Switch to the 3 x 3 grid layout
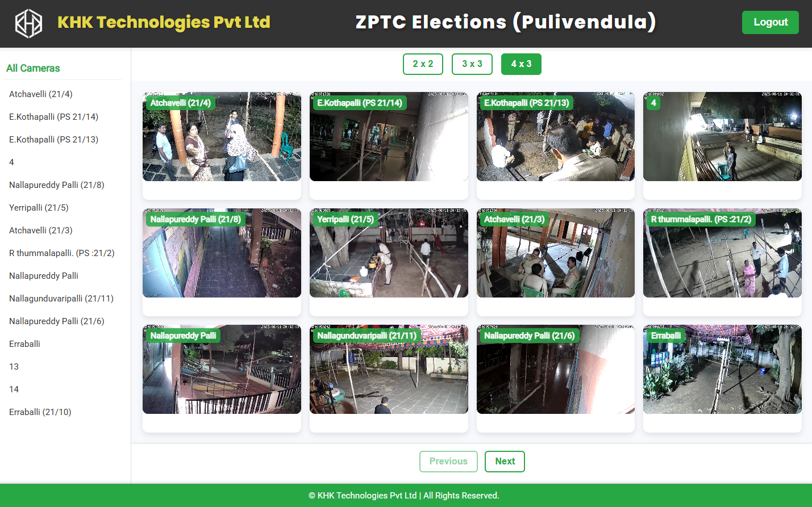 [472, 64]
